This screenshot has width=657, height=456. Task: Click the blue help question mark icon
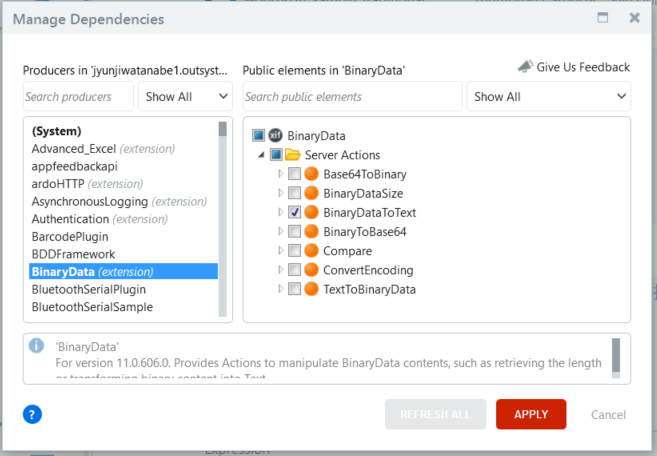tap(32, 414)
